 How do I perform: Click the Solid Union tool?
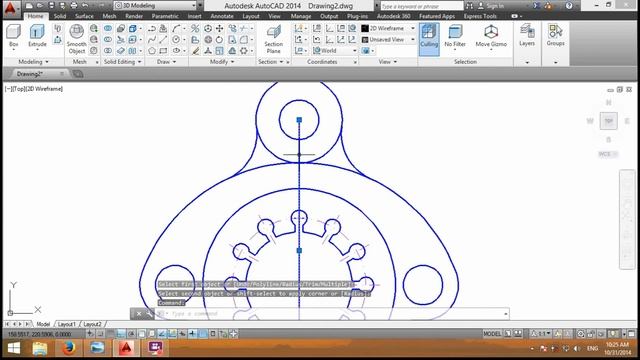[108, 28]
